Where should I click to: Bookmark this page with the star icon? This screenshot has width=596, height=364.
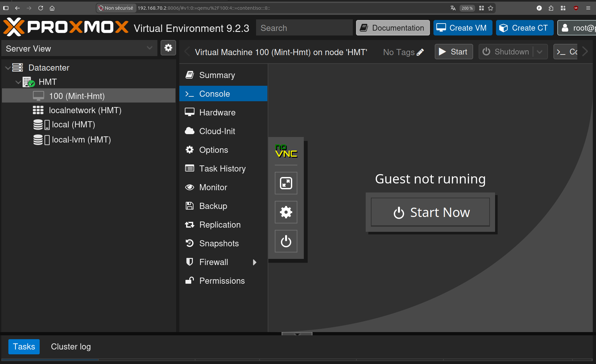pos(491,8)
